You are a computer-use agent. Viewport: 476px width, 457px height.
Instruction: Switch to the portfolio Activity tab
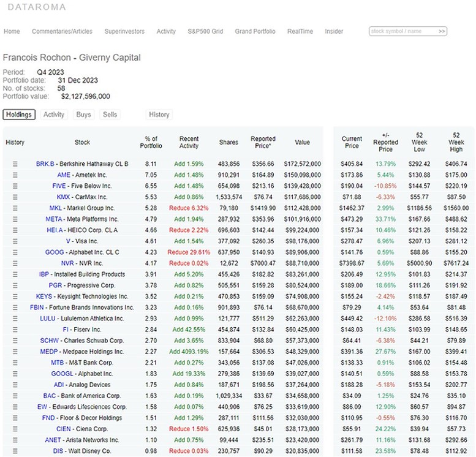coord(54,115)
